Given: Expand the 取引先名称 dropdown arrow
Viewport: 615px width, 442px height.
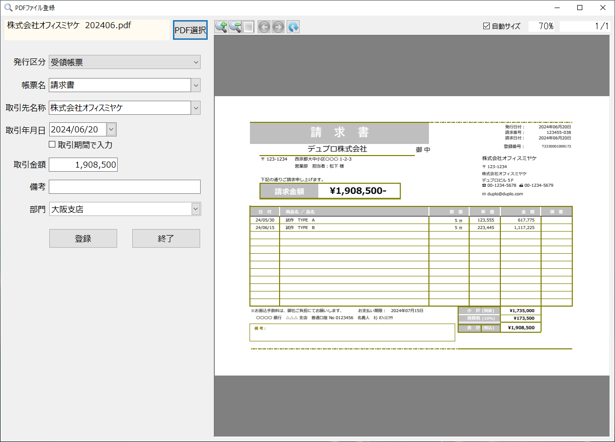Looking at the screenshot, I should click(x=196, y=108).
